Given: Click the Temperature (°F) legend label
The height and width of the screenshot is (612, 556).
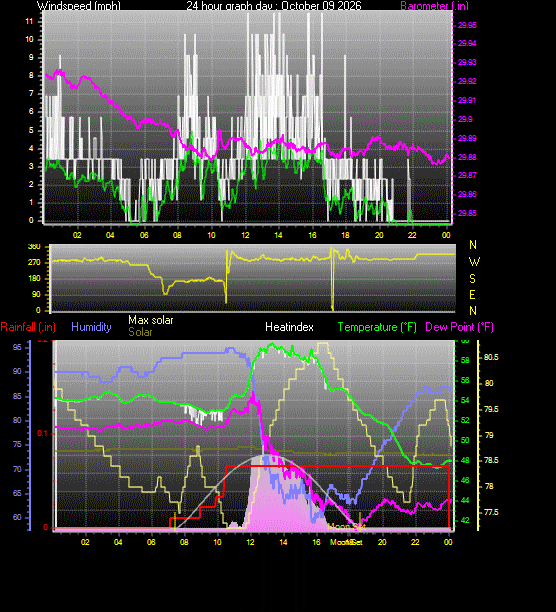Looking at the screenshot, I should pos(377,327).
